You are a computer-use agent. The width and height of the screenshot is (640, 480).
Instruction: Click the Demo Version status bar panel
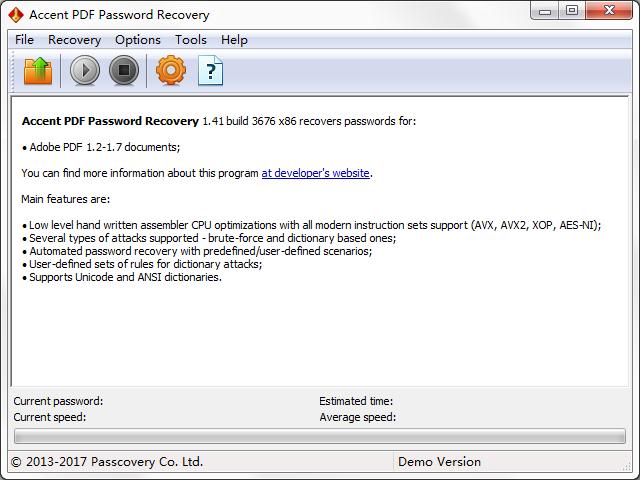pos(439,462)
